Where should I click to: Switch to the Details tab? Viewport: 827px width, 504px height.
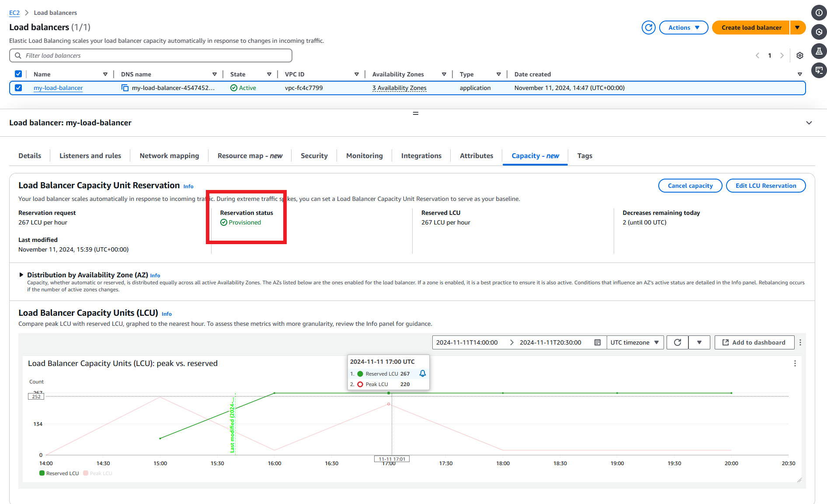[30, 156]
